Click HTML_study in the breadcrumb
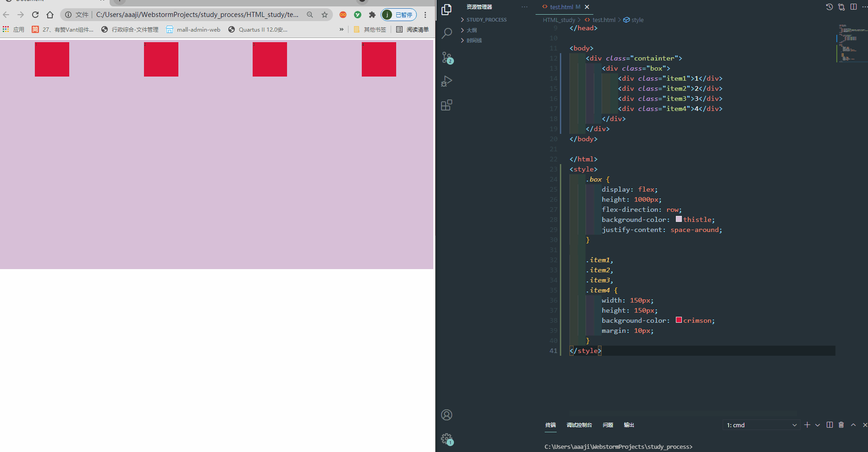This screenshot has height=452, width=868. click(558, 20)
